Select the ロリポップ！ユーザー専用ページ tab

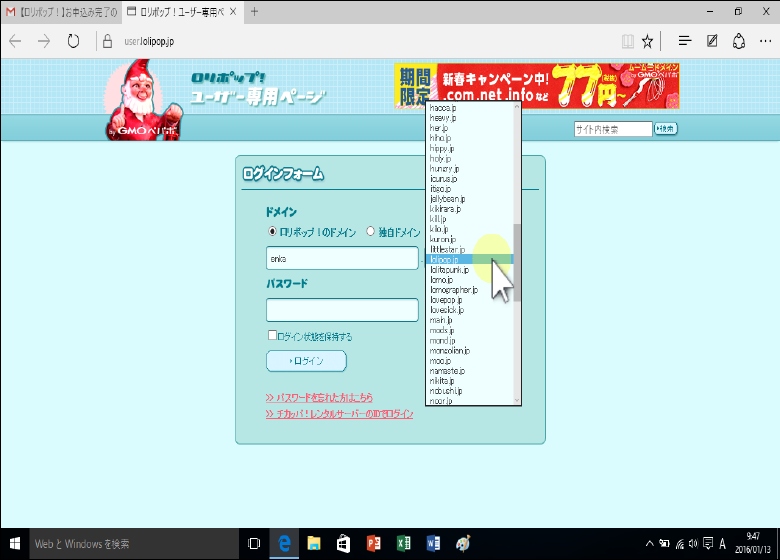183,11
